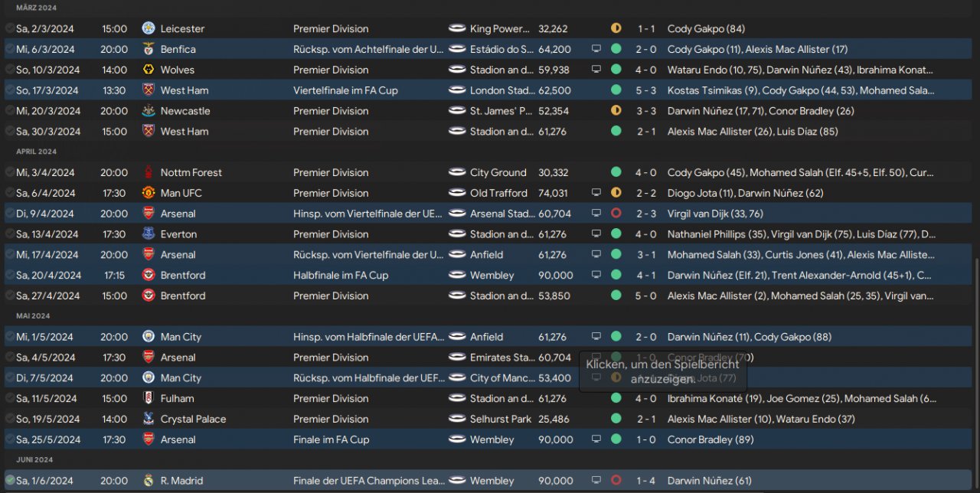Open the R. Madrid club name link

coord(181,481)
